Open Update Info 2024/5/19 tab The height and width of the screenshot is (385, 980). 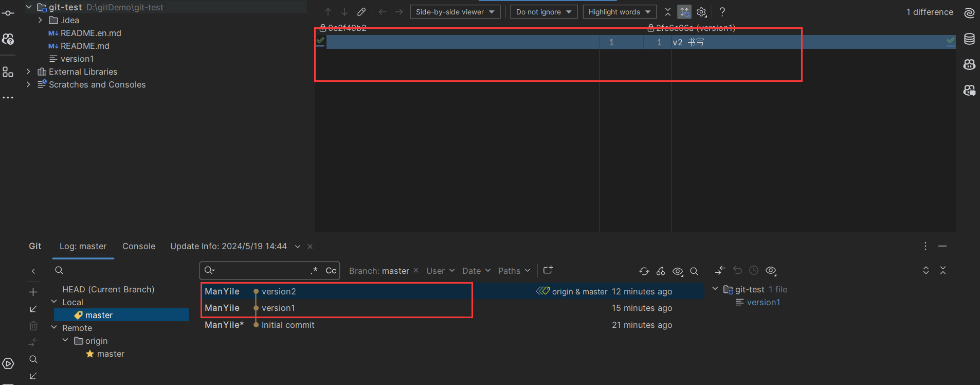228,247
